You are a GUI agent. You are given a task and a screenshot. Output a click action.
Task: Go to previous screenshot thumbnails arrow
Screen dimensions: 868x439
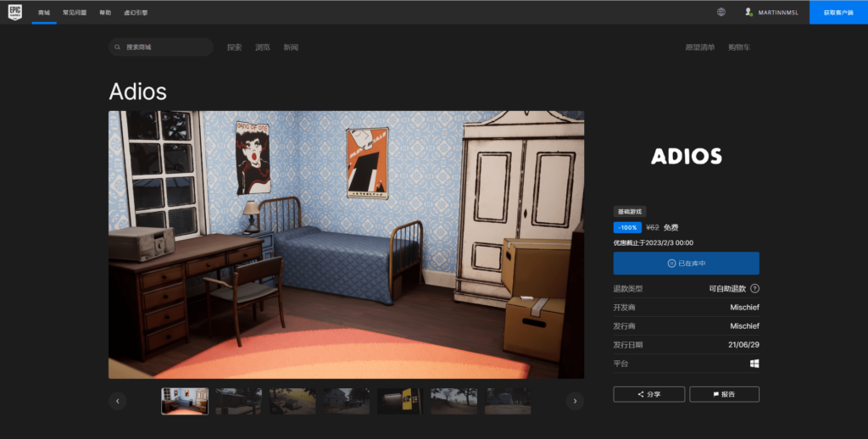point(117,401)
